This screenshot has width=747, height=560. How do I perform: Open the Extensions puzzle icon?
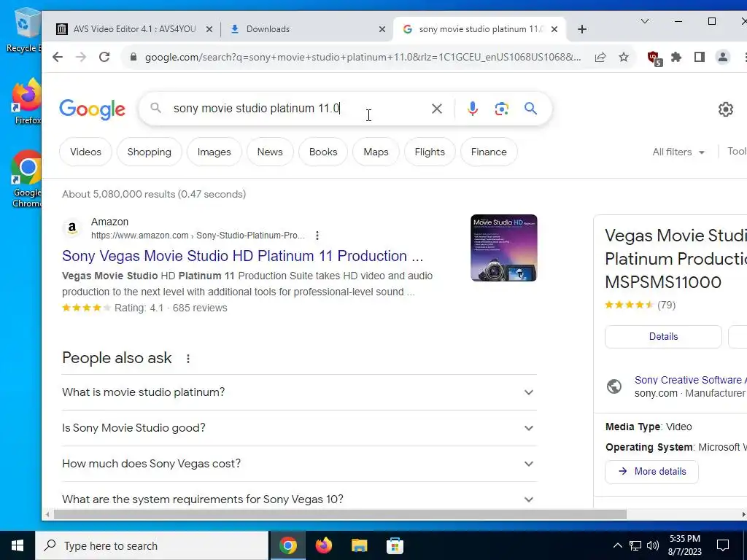click(676, 57)
